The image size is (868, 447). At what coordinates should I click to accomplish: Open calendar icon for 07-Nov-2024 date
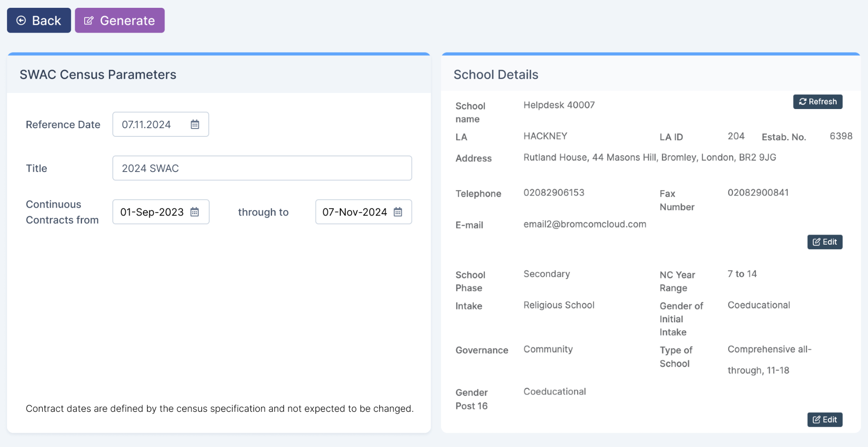(398, 212)
